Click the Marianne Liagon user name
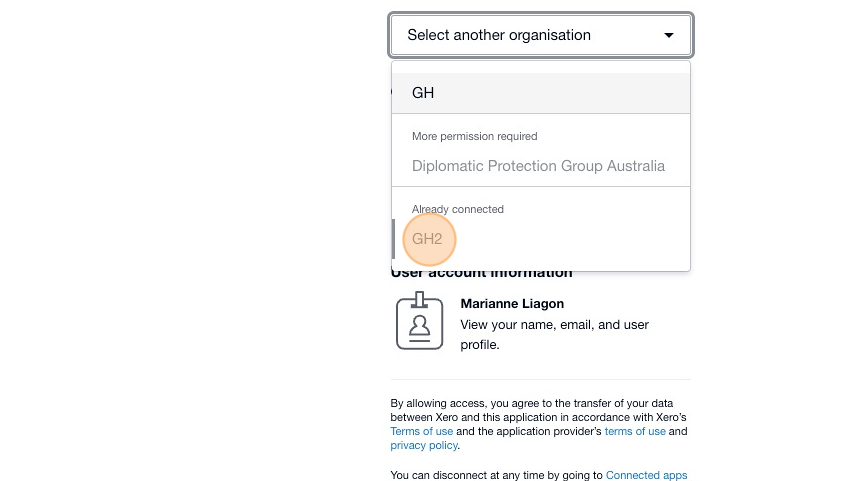Image resolution: width=860 pixels, height=481 pixels. (x=512, y=303)
